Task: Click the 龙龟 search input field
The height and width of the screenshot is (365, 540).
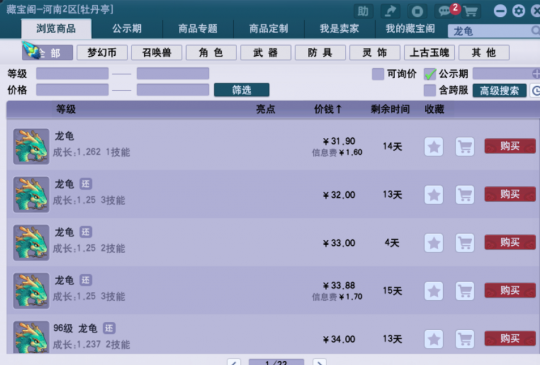Action: [493, 31]
